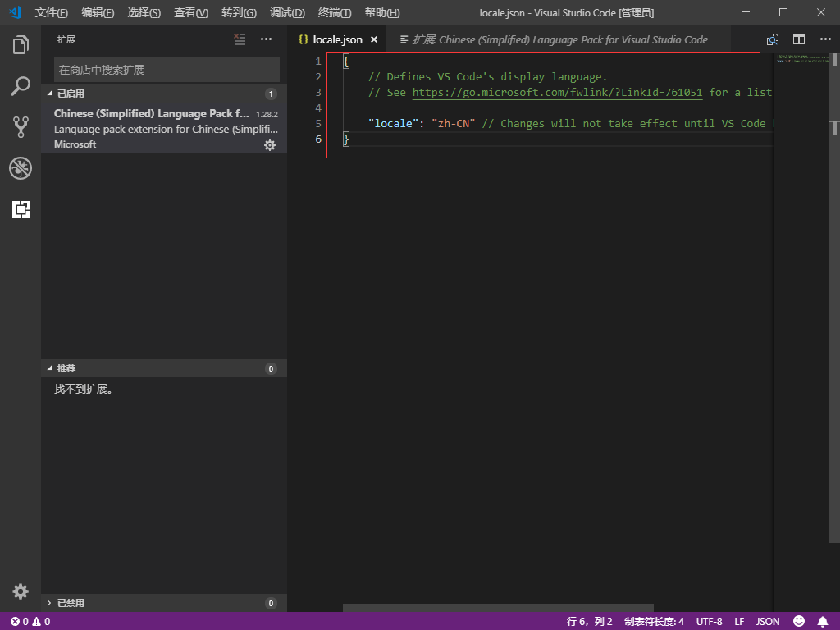Viewport: 840px width, 630px height.
Task: Open the 文件(F) menu
Action: (52, 13)
